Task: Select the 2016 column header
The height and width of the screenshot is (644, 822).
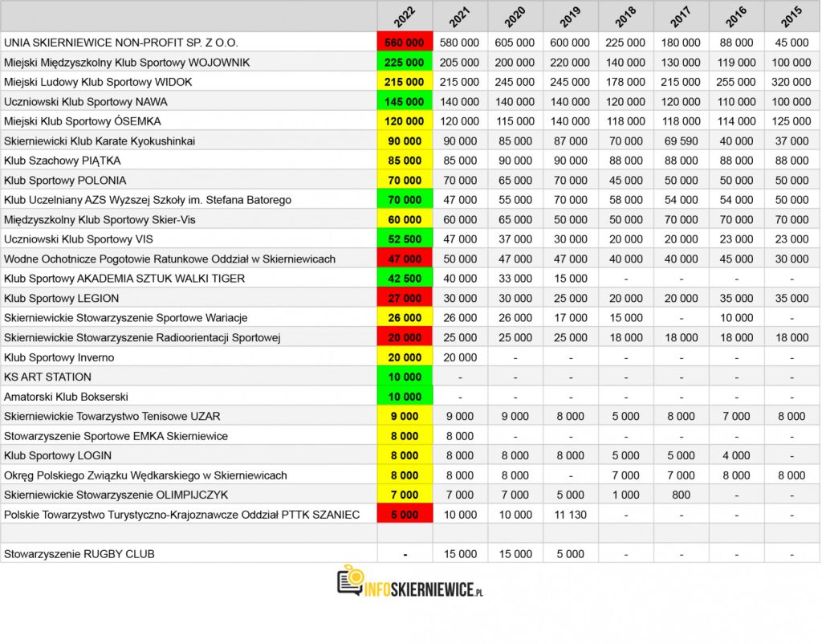Action: [737, 17]
